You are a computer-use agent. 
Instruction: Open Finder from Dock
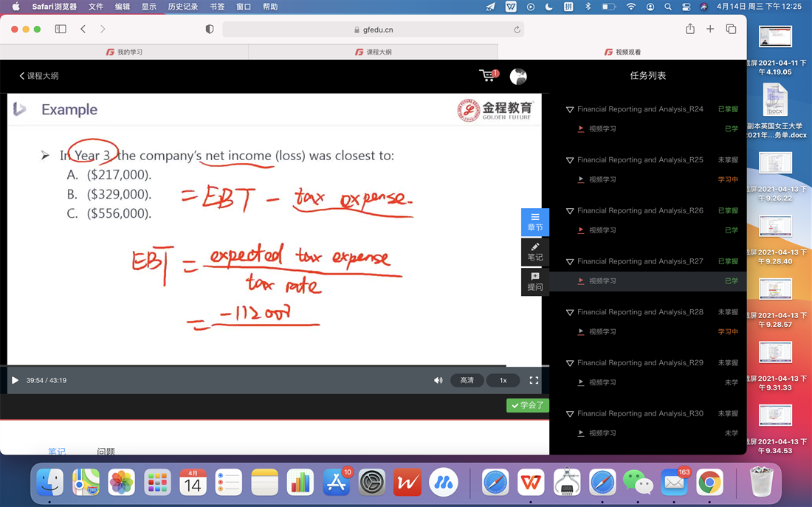tap(49, 483)
